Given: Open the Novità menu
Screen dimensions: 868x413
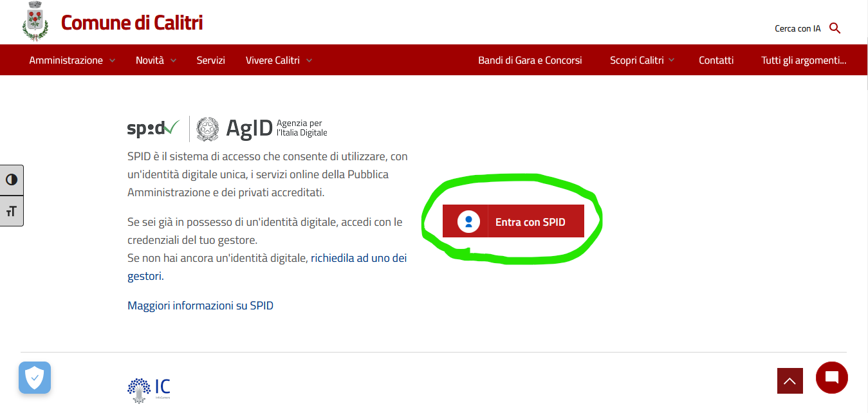Looking at the screenshot, I should (x=150, y=60).
